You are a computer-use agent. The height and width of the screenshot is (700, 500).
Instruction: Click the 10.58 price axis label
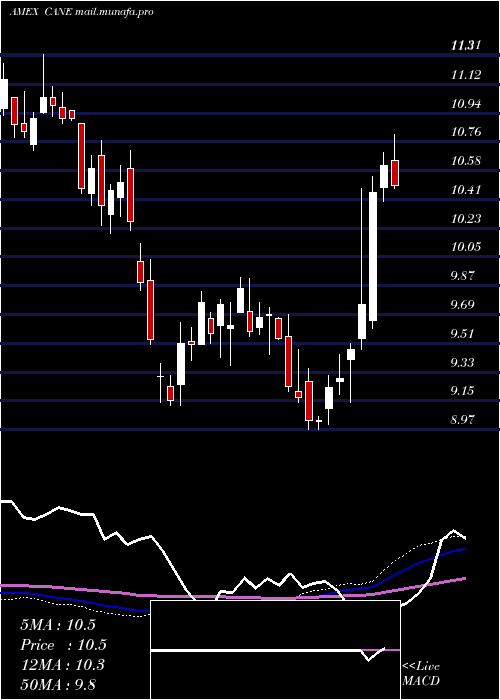tap(466, 161)
